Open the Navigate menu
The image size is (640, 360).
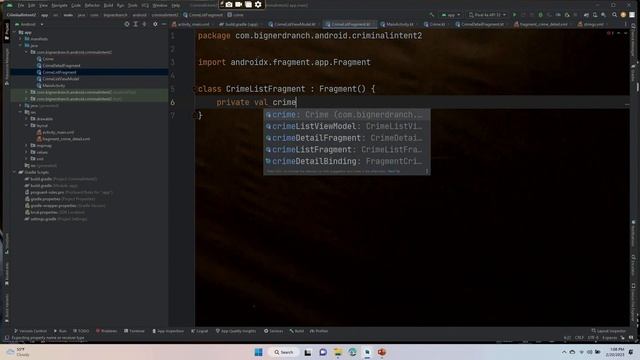(x=59, y=5)
